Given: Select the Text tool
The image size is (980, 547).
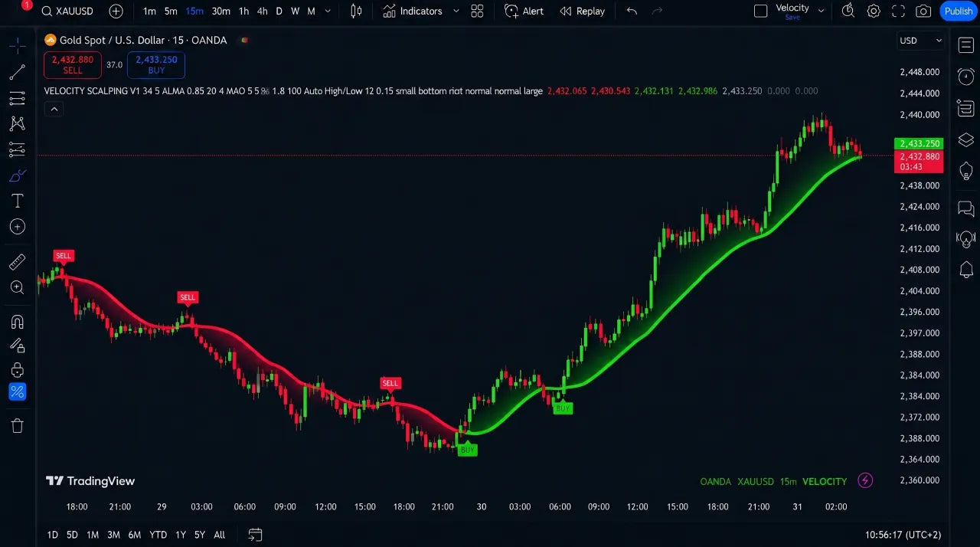Looking at the screenshot, I should 17,201.
